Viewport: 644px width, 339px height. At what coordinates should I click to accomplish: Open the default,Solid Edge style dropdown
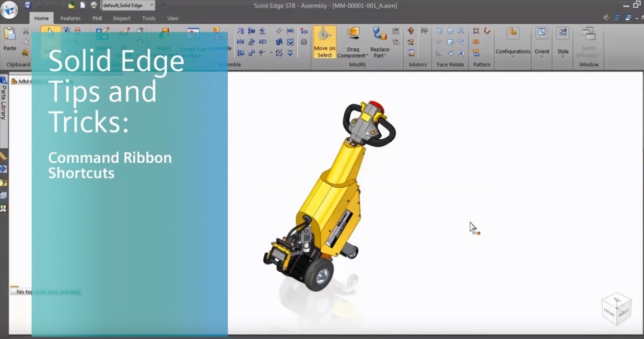click(128, 5)
